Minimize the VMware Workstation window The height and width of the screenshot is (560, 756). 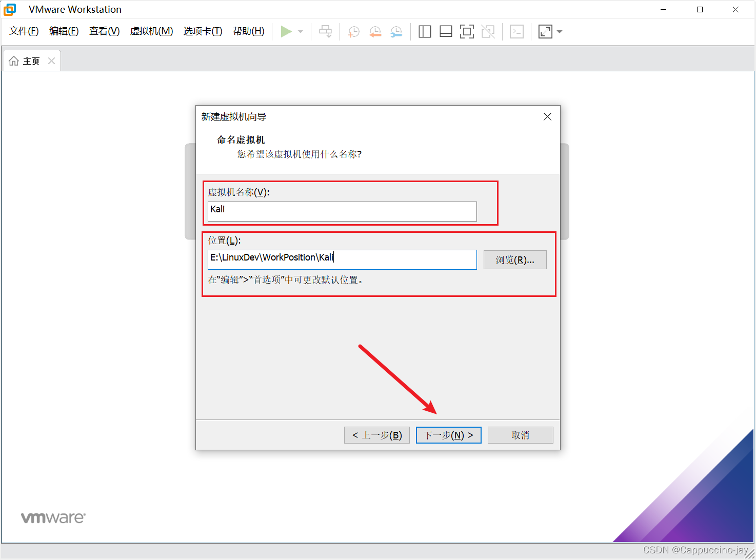click(663, 9)
